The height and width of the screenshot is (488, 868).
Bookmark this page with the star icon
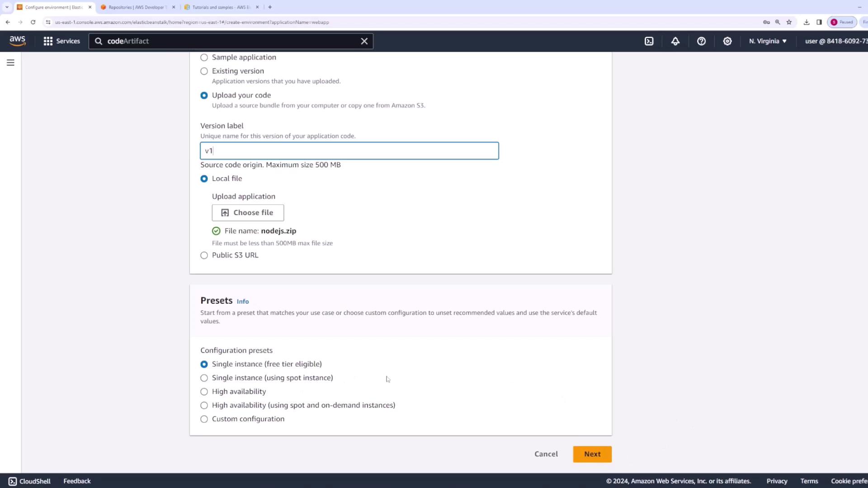click(789, 22)
